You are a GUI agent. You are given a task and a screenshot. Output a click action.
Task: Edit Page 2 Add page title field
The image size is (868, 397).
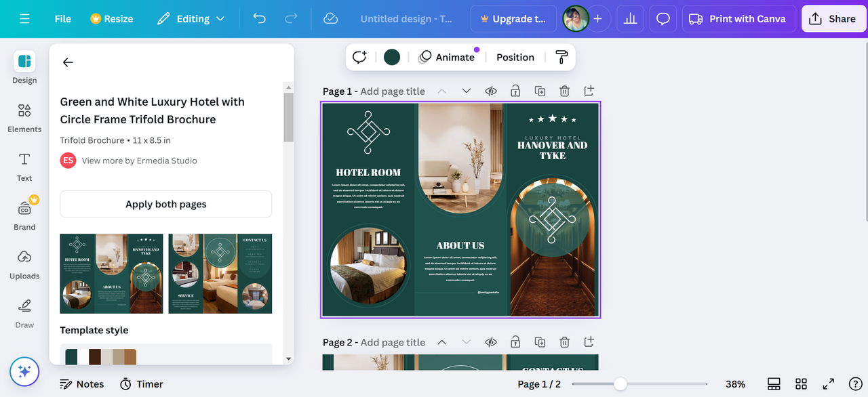(393, 342)
